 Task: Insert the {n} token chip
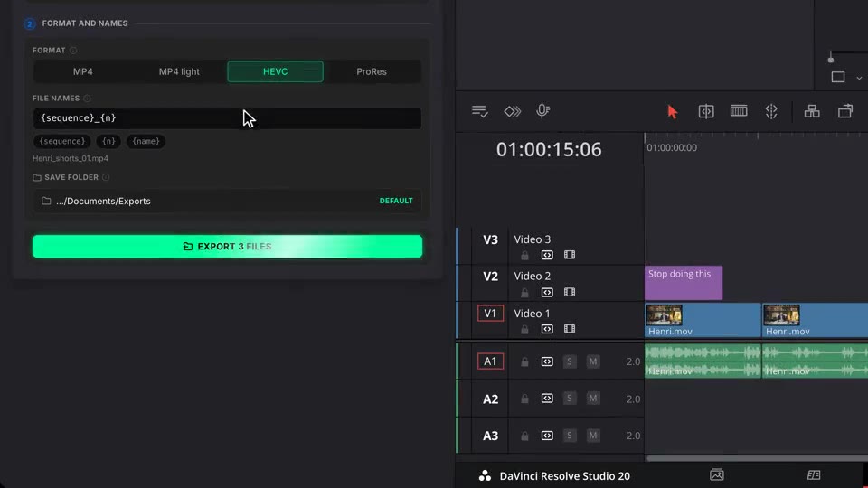pyautogui.click(x=108, y=141)
